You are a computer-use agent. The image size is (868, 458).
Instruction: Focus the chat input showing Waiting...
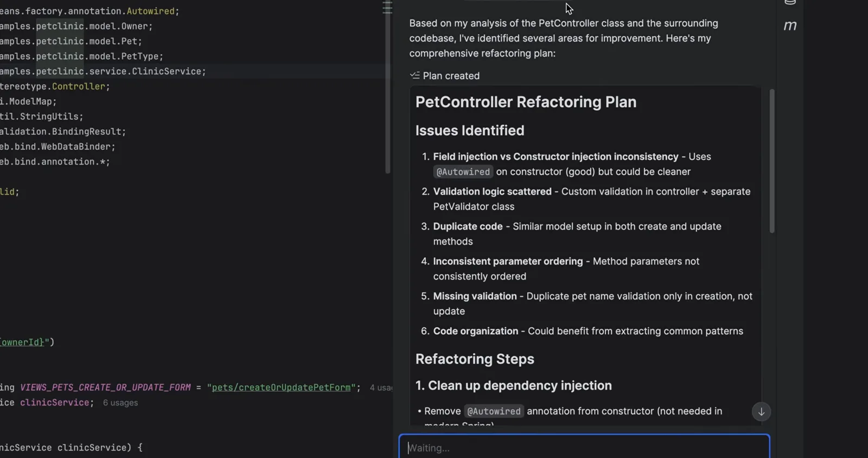584,447
